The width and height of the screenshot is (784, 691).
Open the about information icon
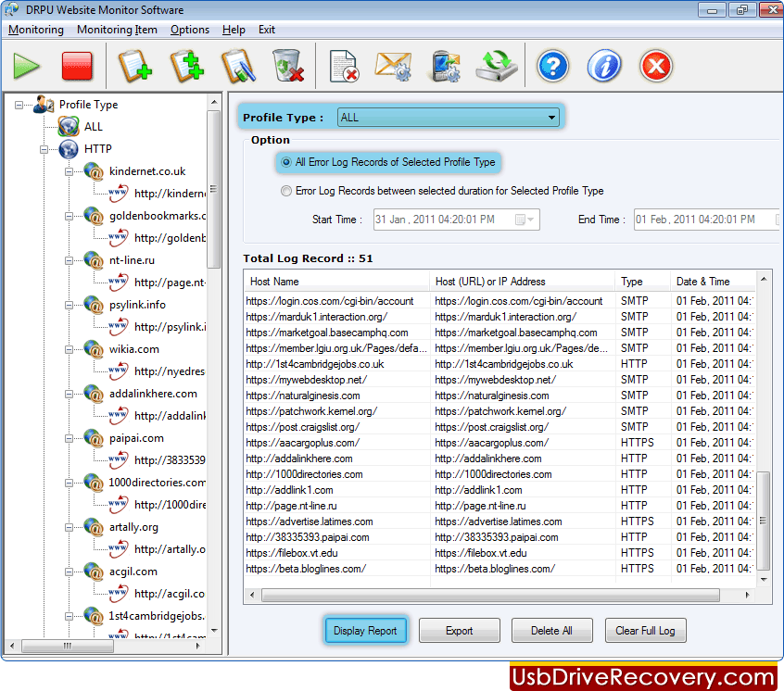604,66
